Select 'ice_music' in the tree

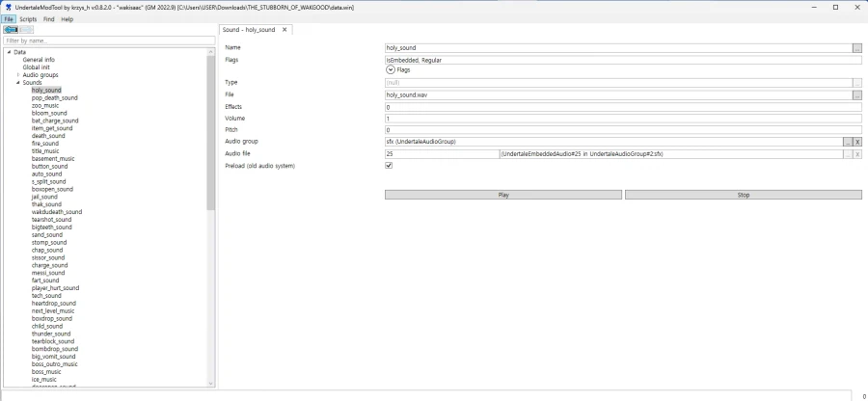click(x=44, y=380)
